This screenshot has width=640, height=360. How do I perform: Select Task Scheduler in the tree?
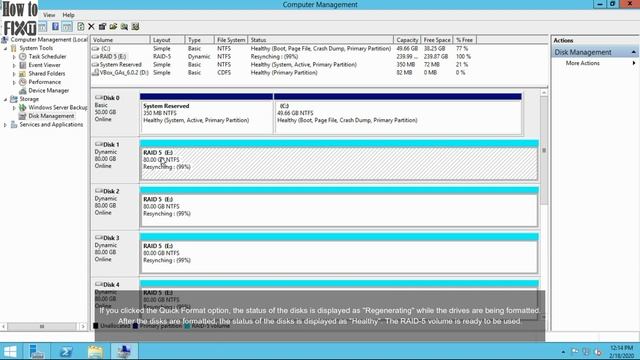point(47,57)
